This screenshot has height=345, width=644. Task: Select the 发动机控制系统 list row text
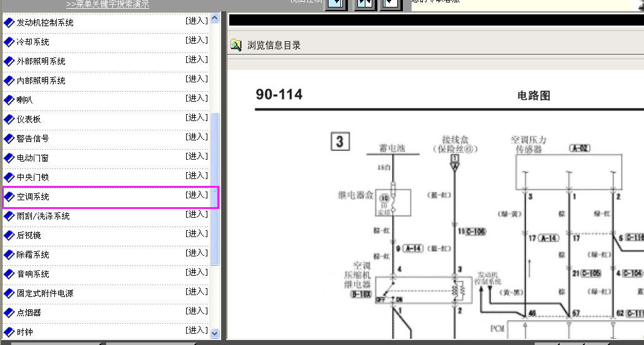coord(45,22)
